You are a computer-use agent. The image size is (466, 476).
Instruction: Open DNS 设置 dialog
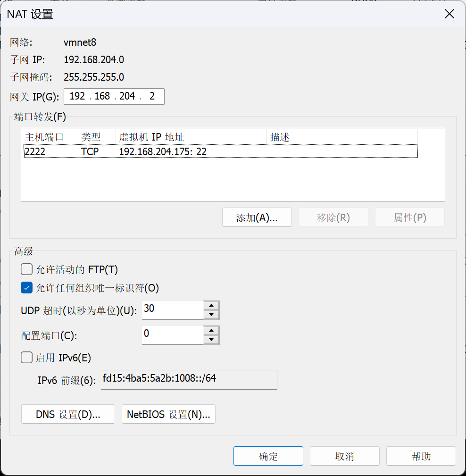click(68, 414)
